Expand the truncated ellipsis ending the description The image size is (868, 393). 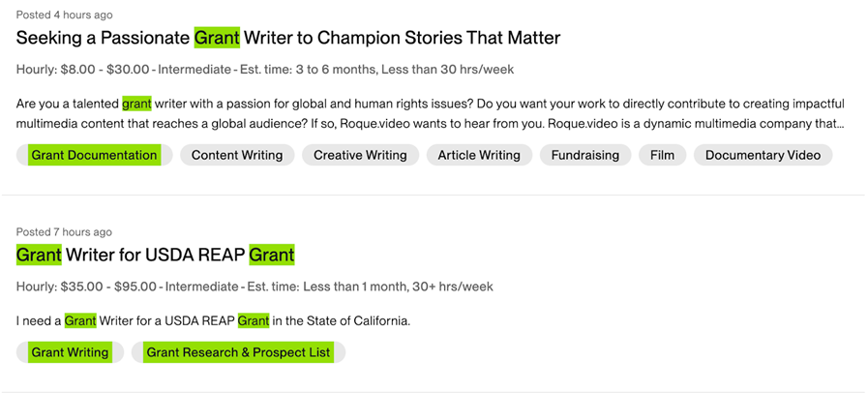point(838,124)
